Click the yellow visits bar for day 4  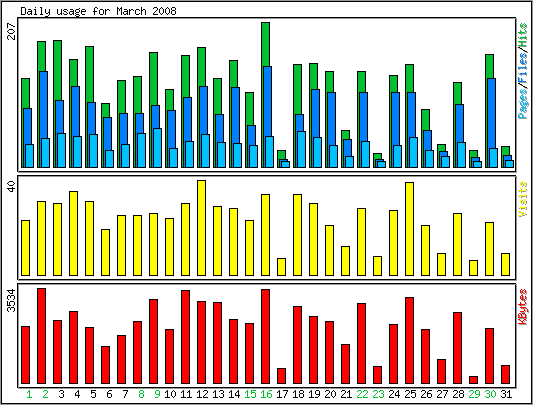tap(73, 233)
